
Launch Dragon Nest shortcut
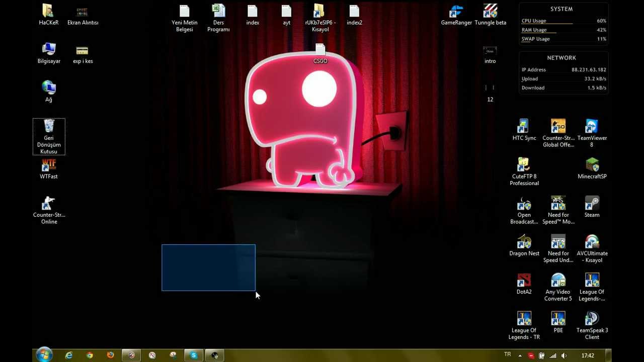524,245
